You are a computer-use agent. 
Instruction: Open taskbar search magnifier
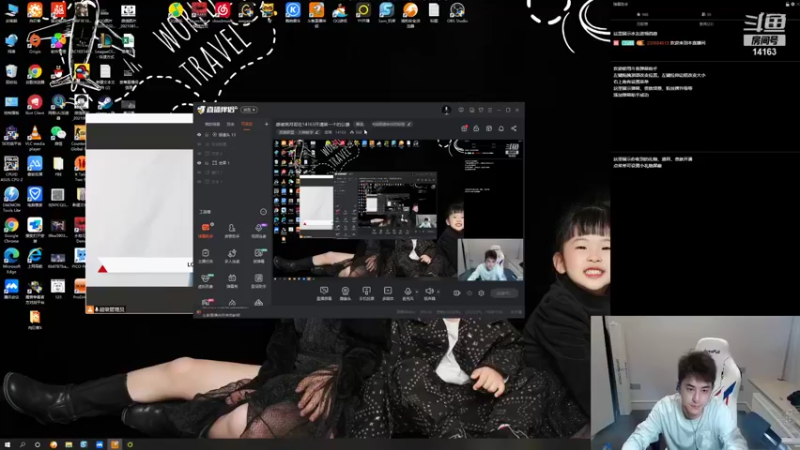tap(22, 444)
